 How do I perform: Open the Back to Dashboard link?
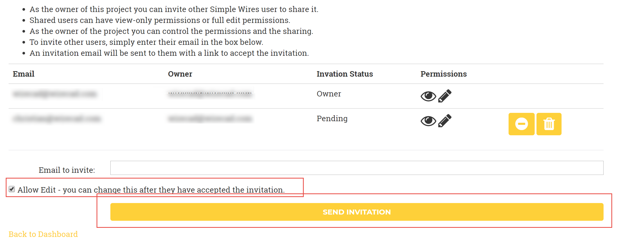click(43, 234)
